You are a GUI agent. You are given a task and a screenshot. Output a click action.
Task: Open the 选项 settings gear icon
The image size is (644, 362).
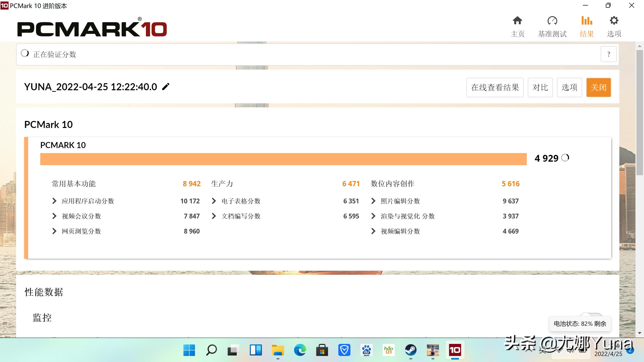coord(614,21)
